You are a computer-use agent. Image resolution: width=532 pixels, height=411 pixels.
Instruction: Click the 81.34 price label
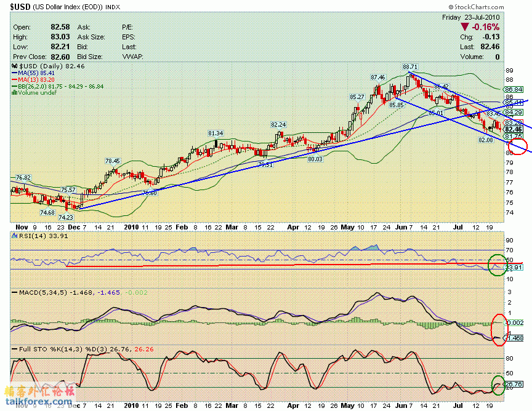[216, 134]
